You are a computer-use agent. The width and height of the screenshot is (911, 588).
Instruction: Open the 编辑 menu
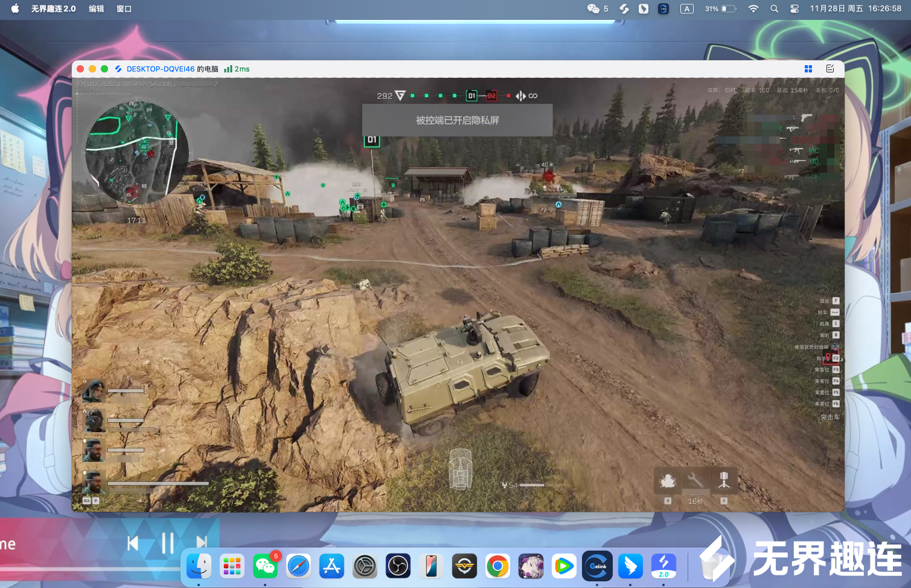tap(97, 9)
